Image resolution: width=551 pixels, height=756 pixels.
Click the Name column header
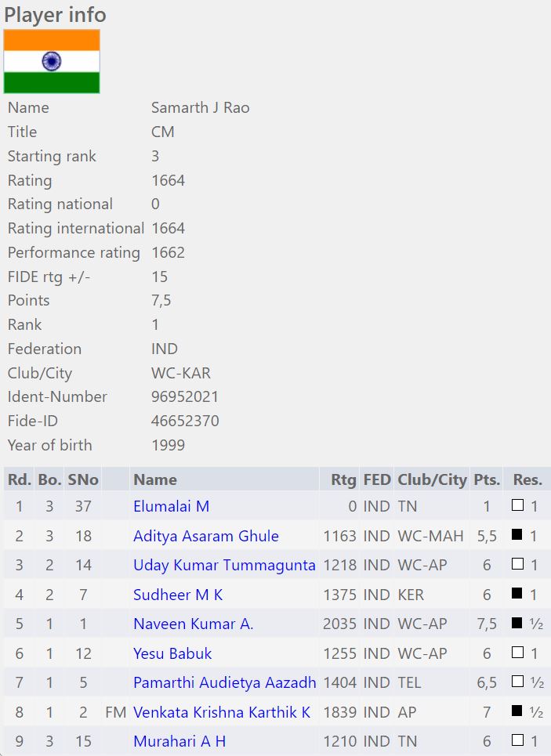(x=155, y=479)
